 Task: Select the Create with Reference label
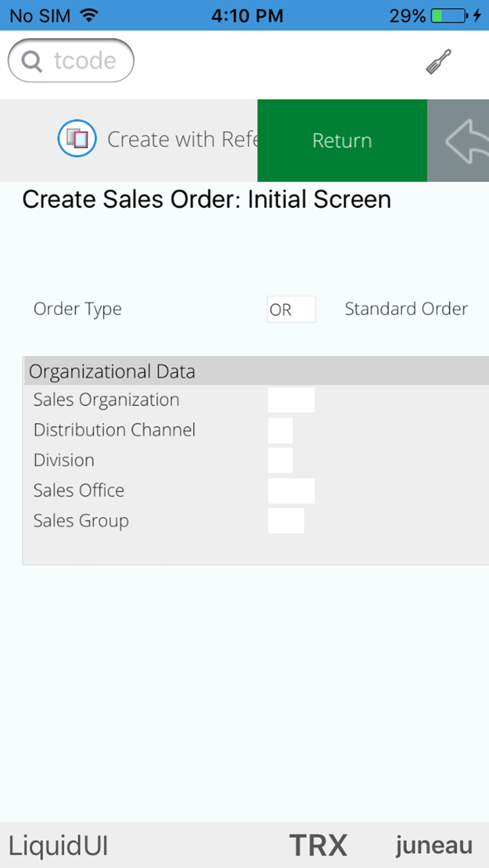[x=182, y=140]
